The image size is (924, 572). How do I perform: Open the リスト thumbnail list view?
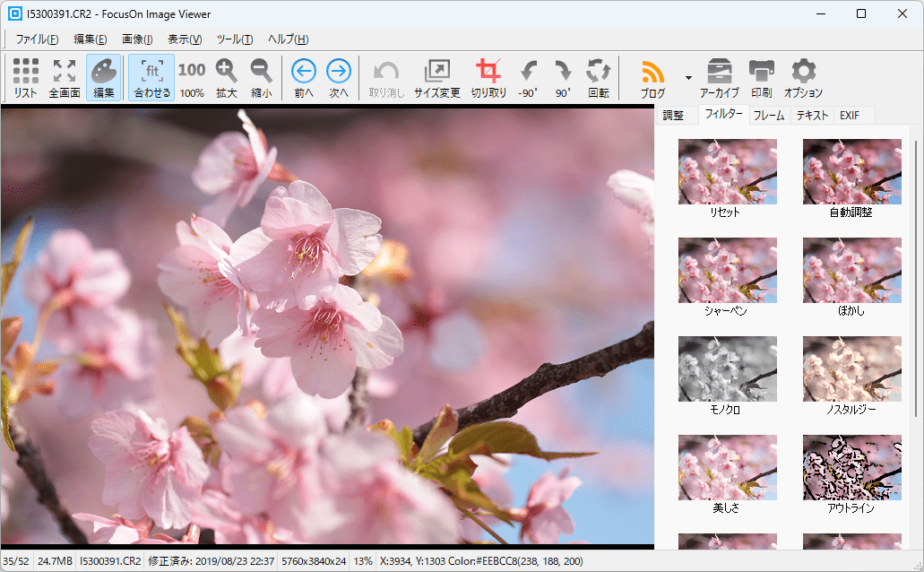(25, 78)
